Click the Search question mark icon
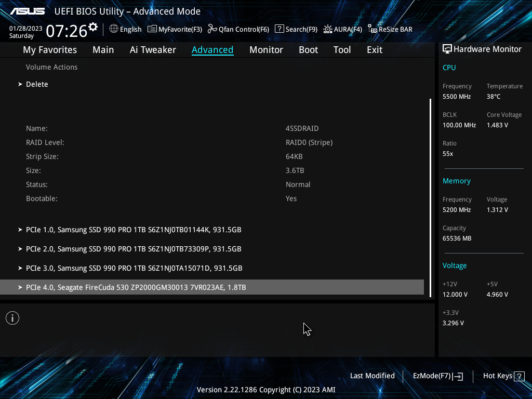 [x=279, y=29]
